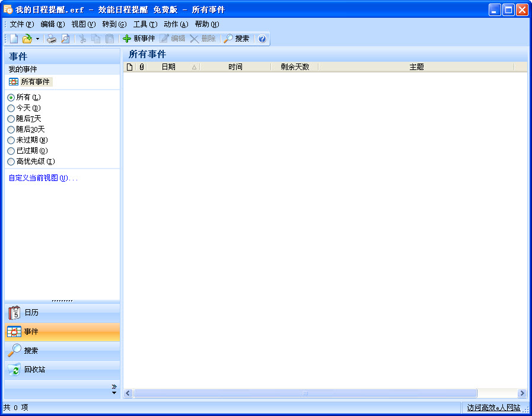Open the 工具 menu
The image size is (532, 416).
[145, 24]
